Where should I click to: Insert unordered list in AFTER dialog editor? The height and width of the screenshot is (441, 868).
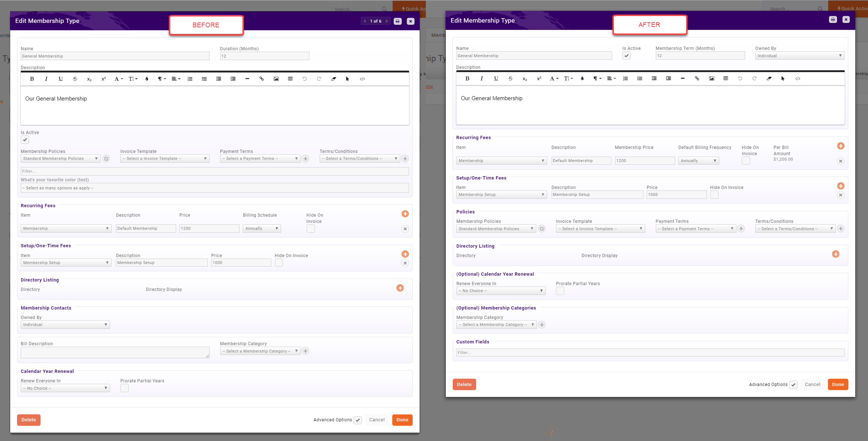coord(640,78)
